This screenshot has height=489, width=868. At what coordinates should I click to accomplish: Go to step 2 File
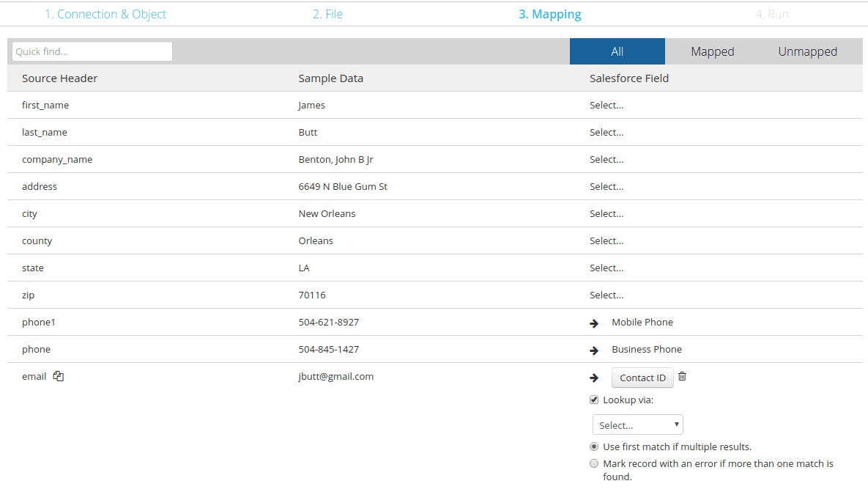[x=327, y=14]
